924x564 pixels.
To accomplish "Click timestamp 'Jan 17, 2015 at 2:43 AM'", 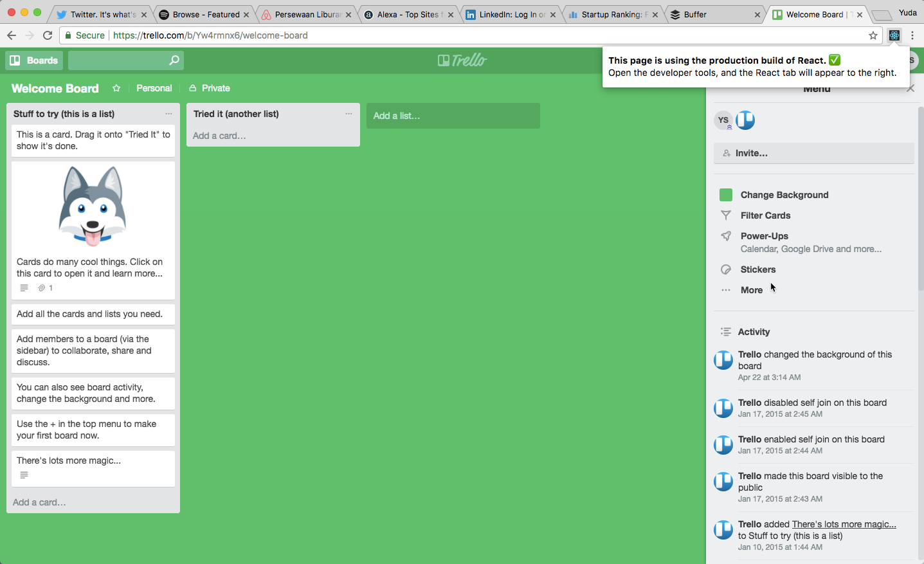I will click(780, 499).
